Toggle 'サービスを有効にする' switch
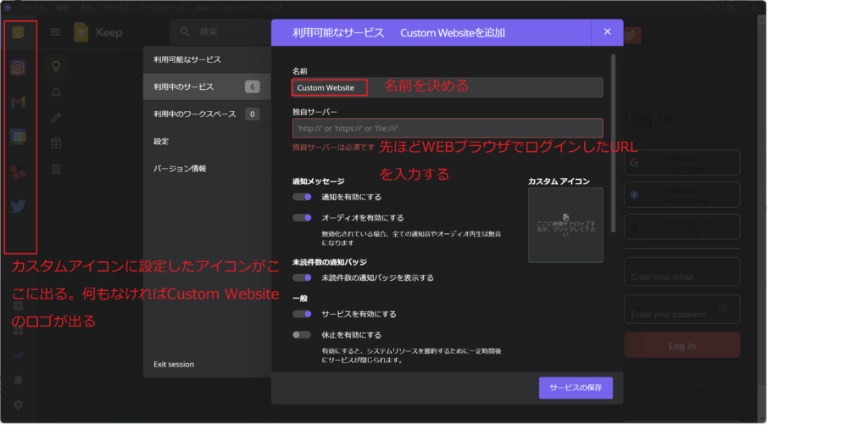This screenshot has height=442, width=868. coord(302,314)
